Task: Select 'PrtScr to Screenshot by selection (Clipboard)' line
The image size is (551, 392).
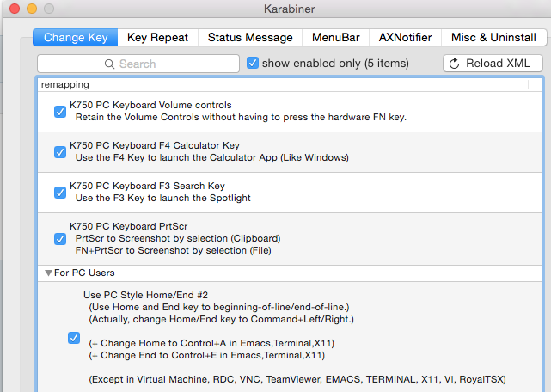Action: coord(178,238)
